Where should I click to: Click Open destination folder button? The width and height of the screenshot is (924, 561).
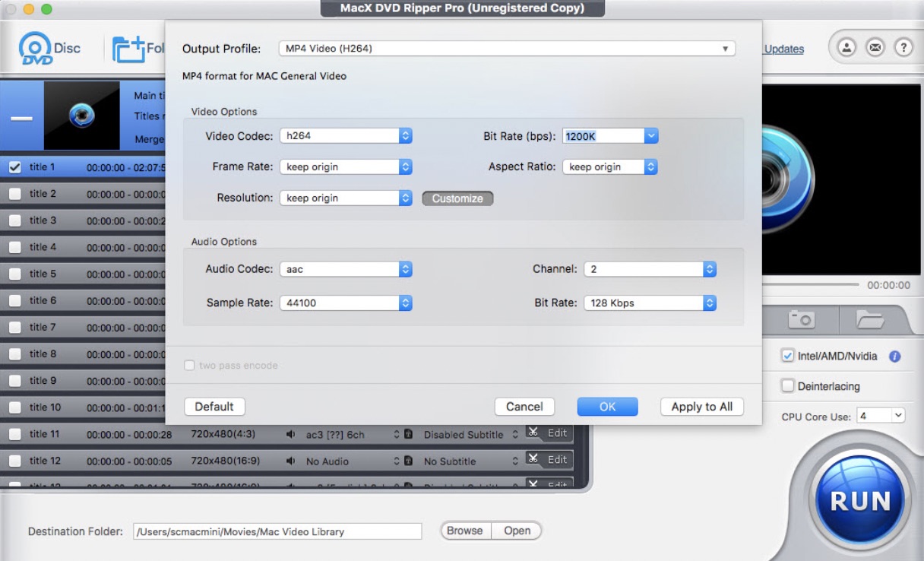tap(517, 531)
